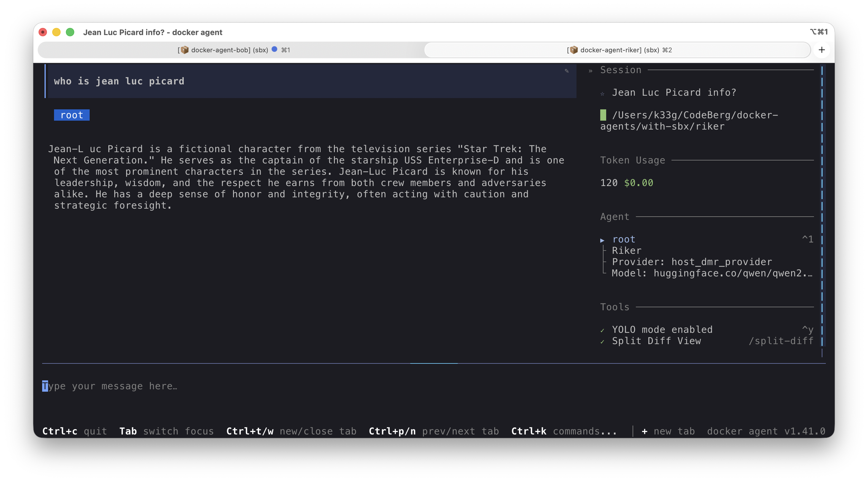
Task: Click the pencil edit icon on message
Action: (x=566, y=71)
